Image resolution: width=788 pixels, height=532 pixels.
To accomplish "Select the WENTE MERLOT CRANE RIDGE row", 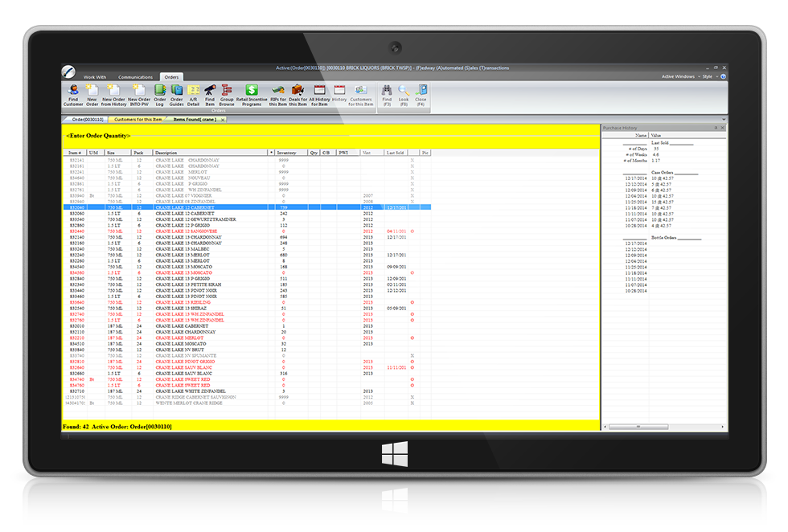I will click(247, 403).
